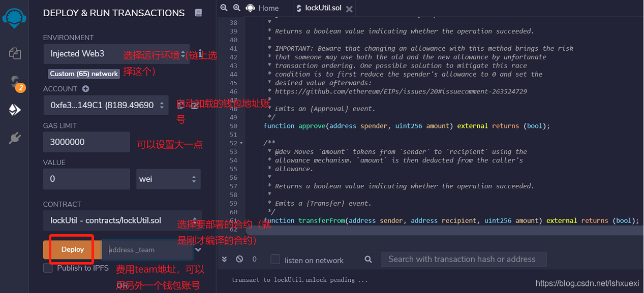Click the CONTRACT section label
This screenshot has height=293, width=644.
62,204
